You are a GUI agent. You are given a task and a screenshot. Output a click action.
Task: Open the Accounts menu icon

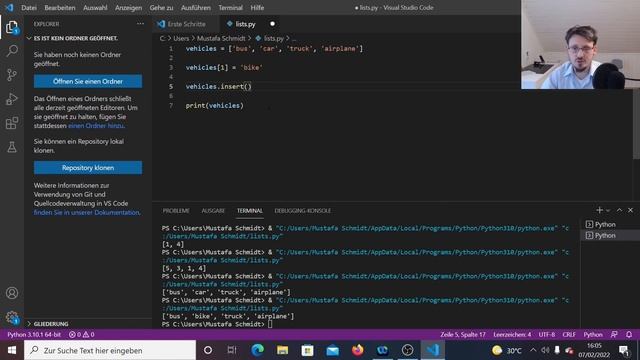point(12,293)
